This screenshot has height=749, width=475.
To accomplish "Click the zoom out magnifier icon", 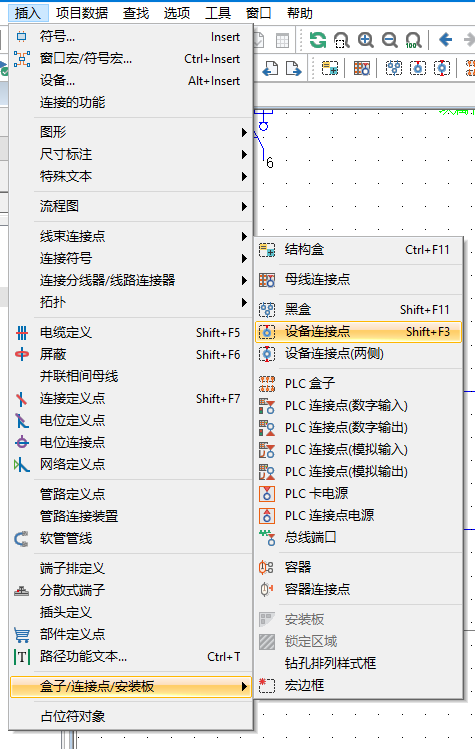I will click(389, 40).
